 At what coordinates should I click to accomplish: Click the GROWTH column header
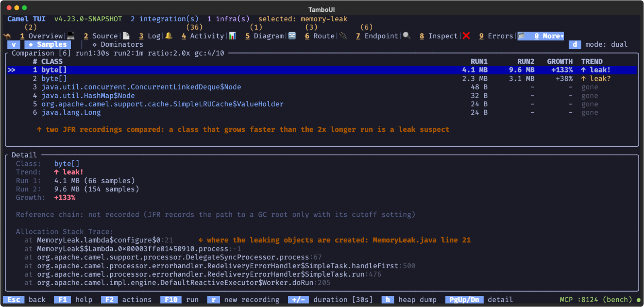click(560, 61)
